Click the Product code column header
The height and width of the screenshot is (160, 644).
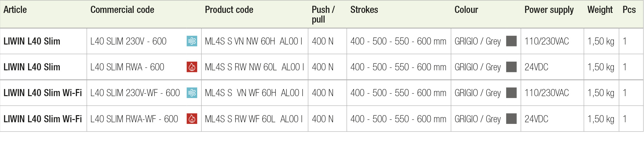click(229, 10)
